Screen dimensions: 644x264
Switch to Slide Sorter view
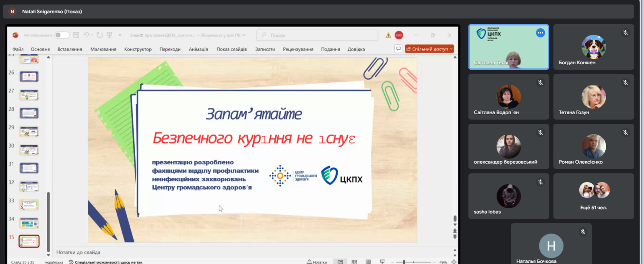coord(354,262)
